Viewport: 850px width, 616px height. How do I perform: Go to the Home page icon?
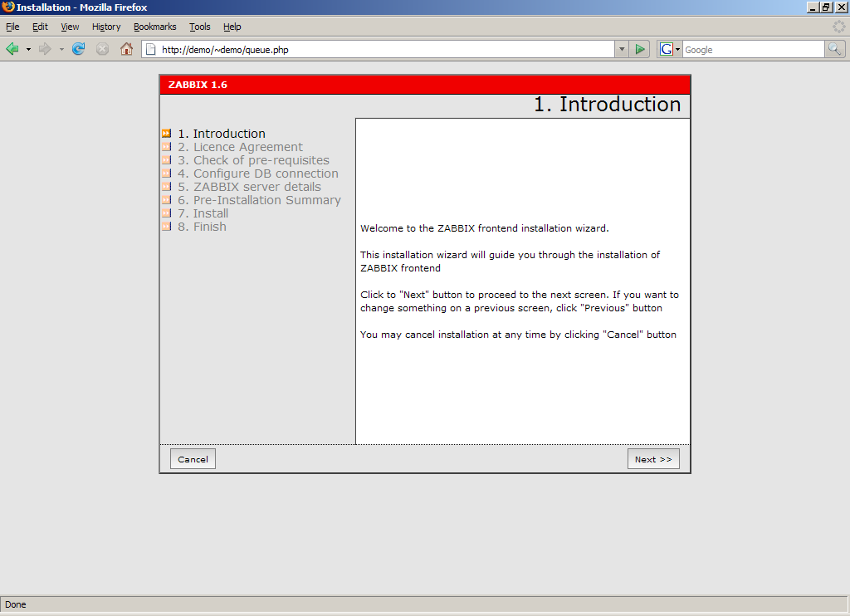coord(126,49)
